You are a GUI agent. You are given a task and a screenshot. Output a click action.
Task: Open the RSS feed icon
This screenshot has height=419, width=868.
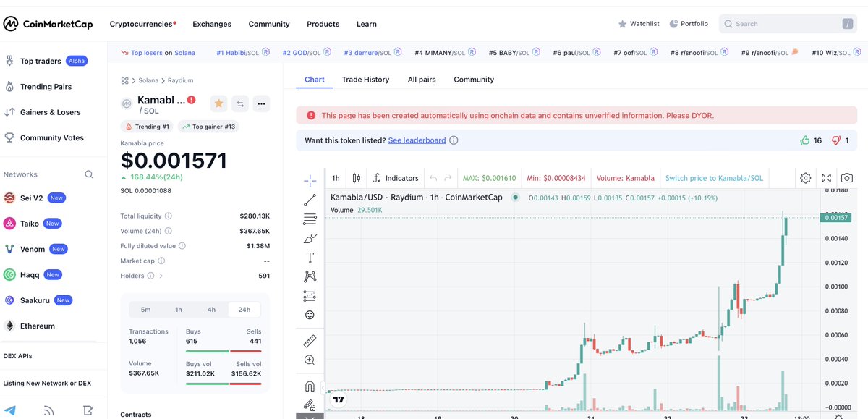tap(49, 410)
